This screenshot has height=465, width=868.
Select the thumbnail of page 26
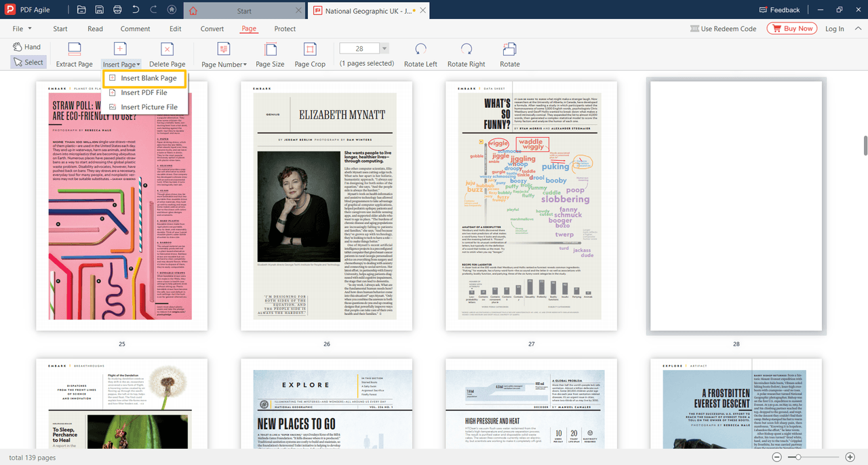click(326, 204)
